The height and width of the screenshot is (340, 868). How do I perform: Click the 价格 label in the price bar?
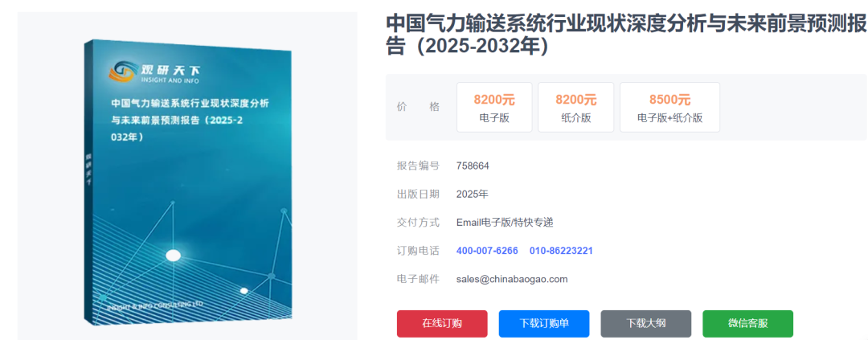click(x=418, y=107)
